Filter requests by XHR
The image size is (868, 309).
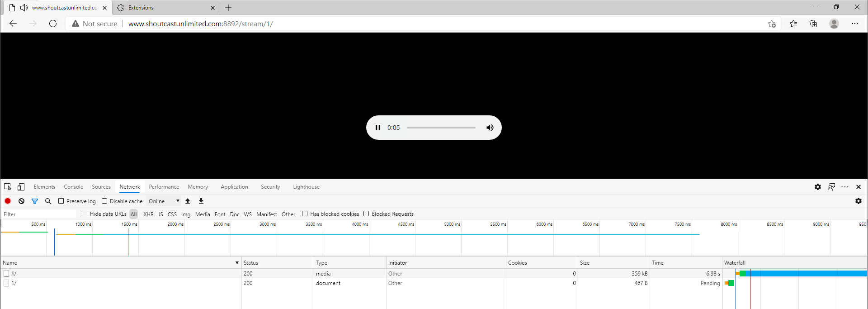tap(148, 214)
